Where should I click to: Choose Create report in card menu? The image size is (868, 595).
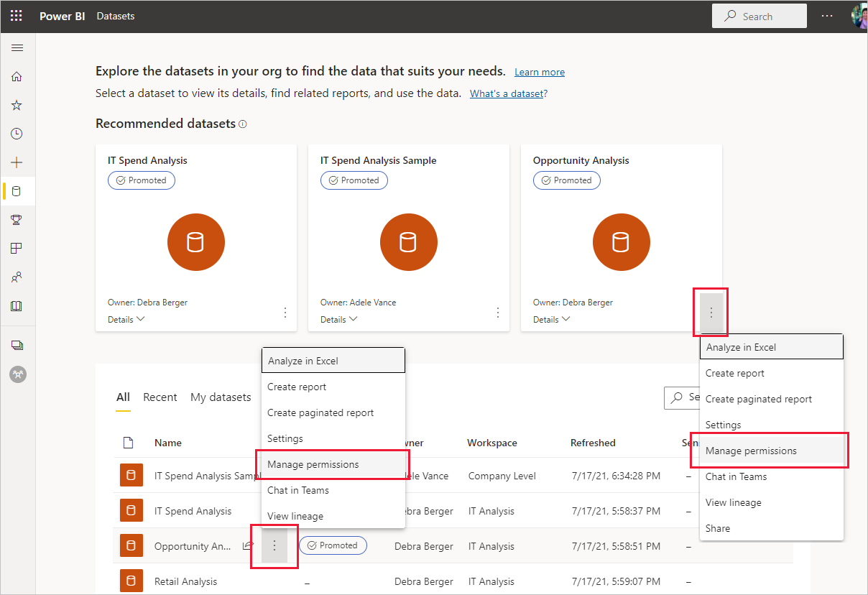click(x=772, y=373)
